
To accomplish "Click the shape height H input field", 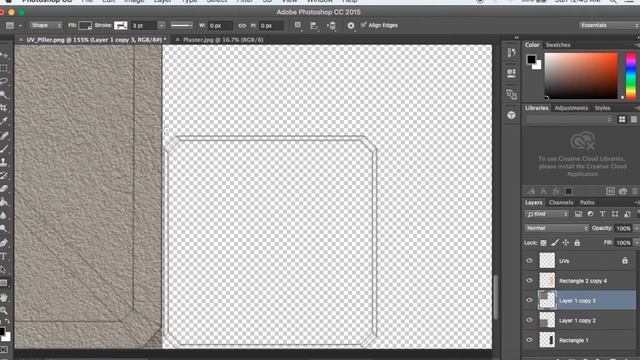I will [x=271, y=26].
